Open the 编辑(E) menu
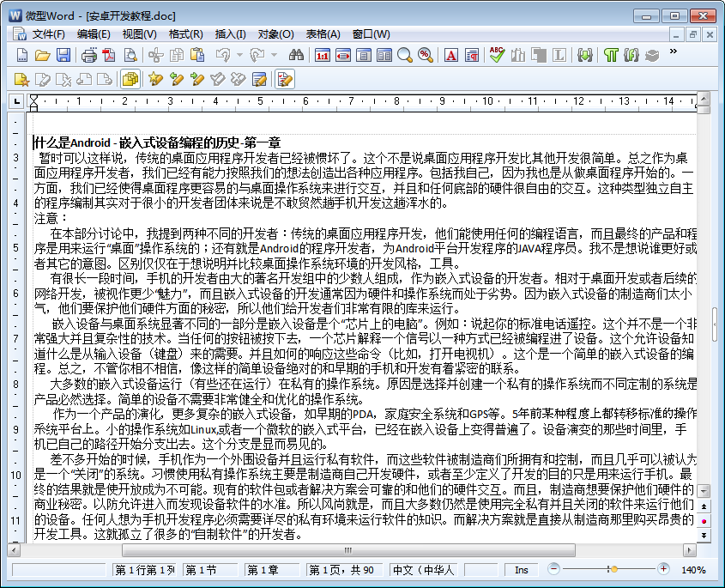 (94, 34)
